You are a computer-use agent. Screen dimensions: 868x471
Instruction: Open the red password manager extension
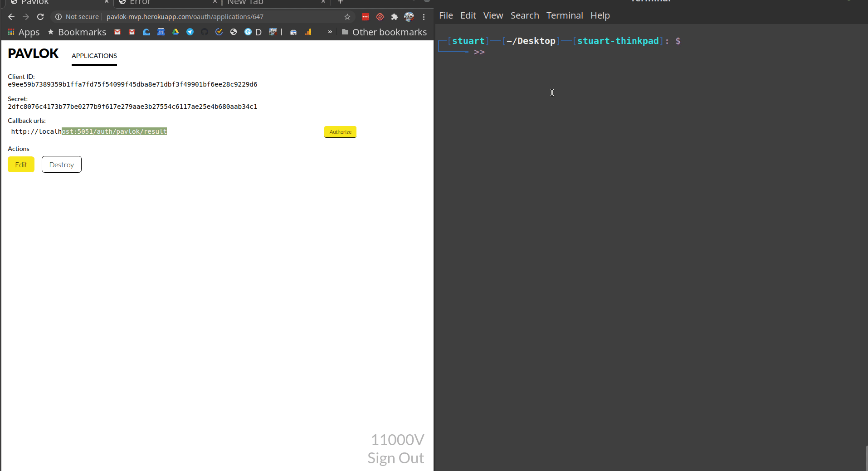366,17
